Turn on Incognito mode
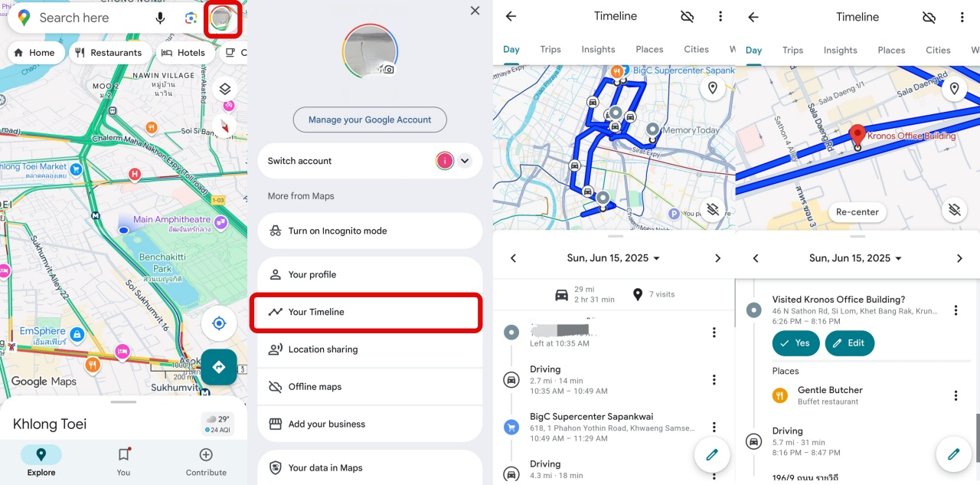The width and height of the screenshot is (980, 485). [x=370, y=231]
